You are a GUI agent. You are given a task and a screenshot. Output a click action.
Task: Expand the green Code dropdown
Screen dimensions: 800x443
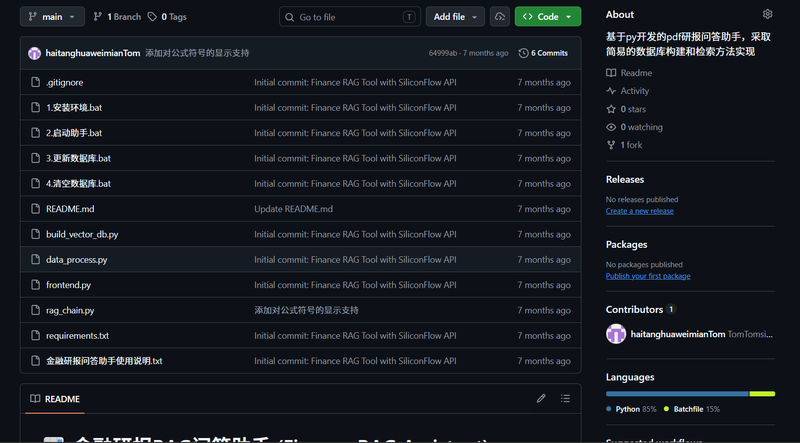(x=547, y=17)
